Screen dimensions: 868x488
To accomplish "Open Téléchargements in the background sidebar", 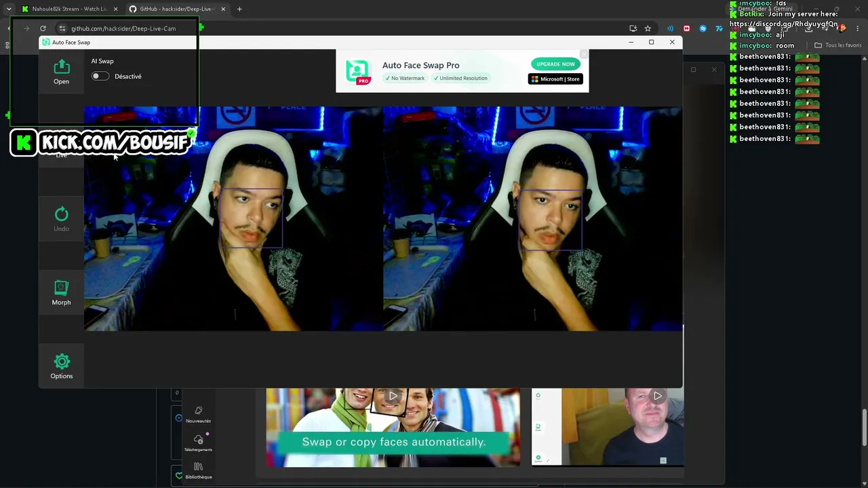I will pyautogui.click(x=198, y=443).
